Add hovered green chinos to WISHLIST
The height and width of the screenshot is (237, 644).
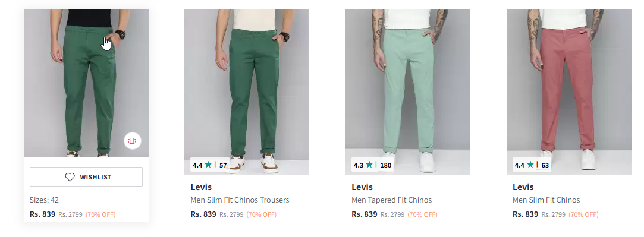tap(86, 177)
